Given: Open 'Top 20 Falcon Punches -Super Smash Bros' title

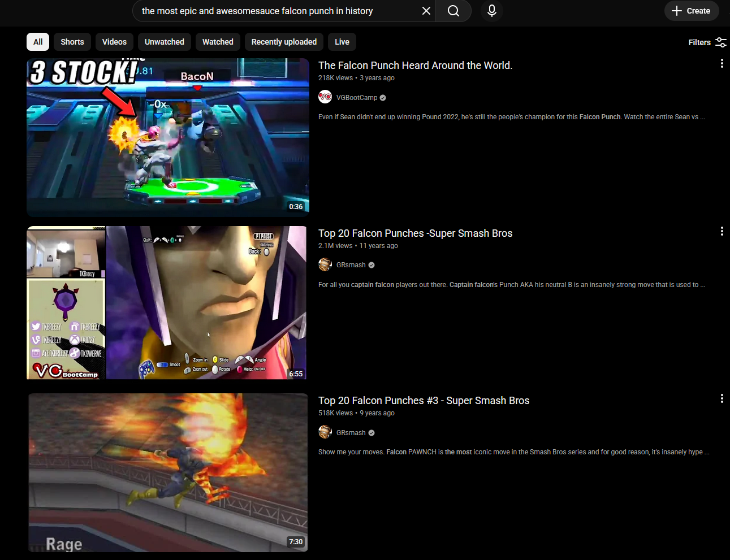Looking at the screenshot, I should pos(416,233).
